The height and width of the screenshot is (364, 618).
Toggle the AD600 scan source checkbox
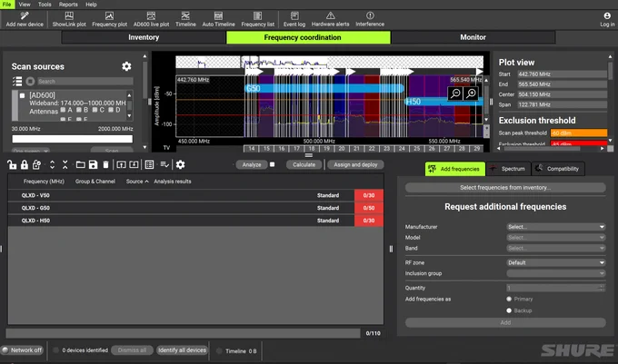pos(23,95)
